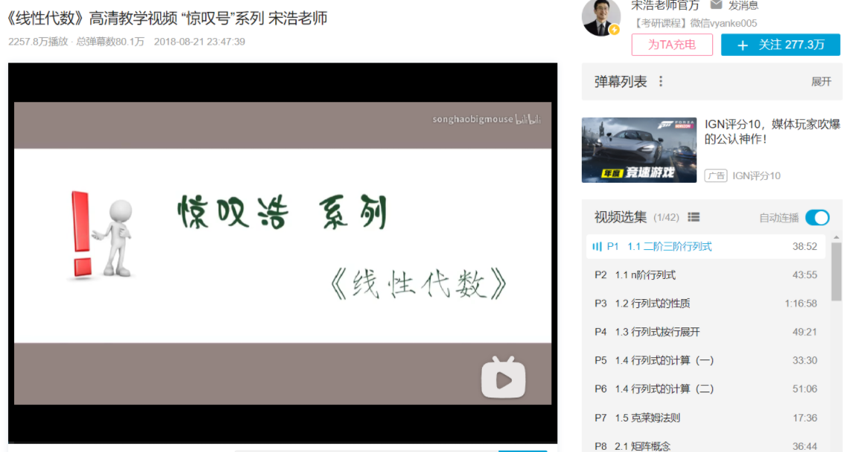The height and width of the screenshot is (452, 868).
Task: Click the play count 2257.8万播放
Action: point(38,42)
